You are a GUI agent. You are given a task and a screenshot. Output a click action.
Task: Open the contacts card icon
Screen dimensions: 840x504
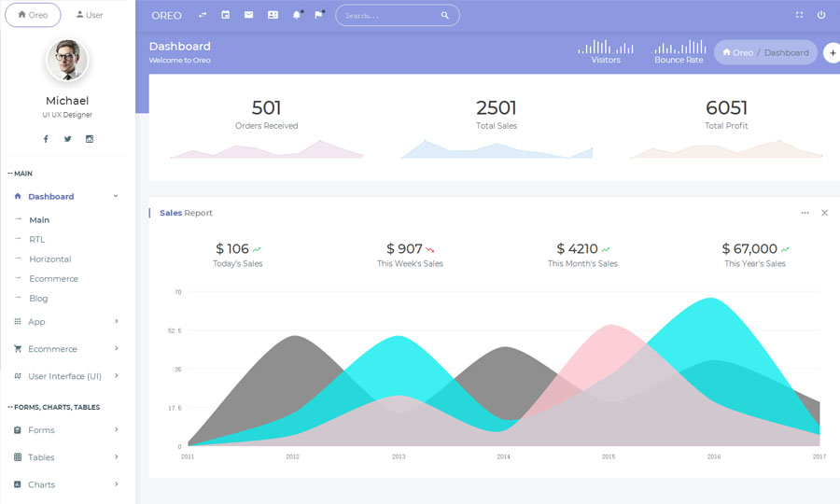[273, 15]
